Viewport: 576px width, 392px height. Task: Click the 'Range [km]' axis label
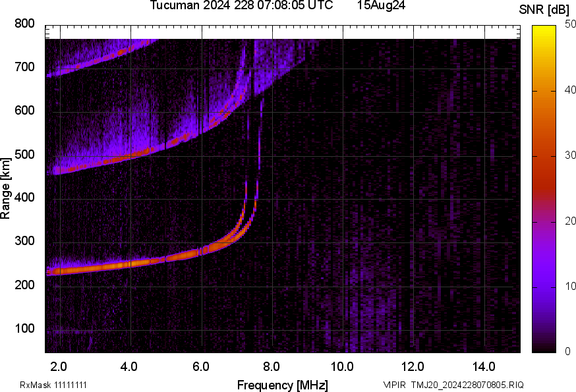5,188
